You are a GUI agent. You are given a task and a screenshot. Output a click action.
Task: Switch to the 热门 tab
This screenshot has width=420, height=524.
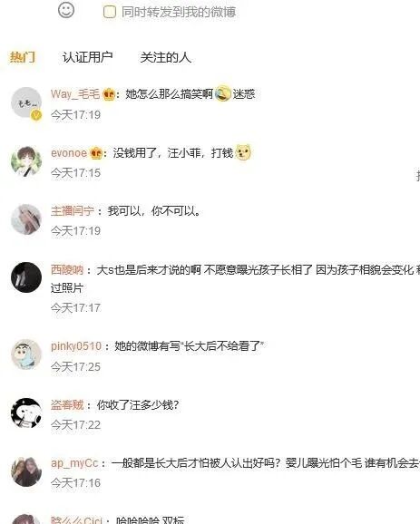23,57
